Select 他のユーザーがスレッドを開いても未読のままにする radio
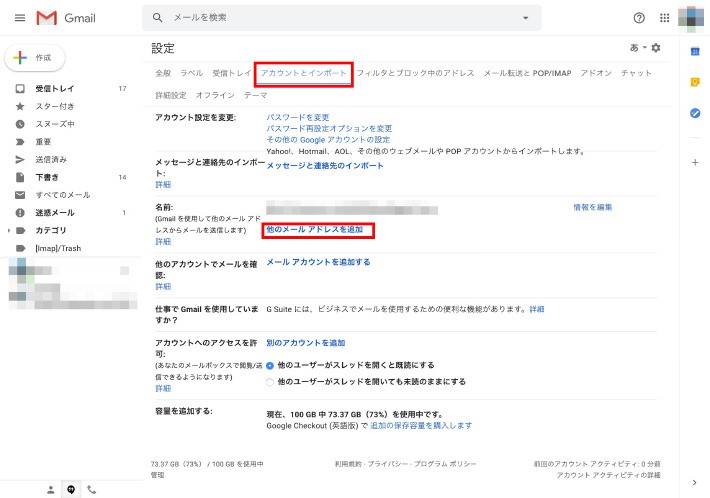Viewport: 710px width, 498px height. click(x=270, y=382)
